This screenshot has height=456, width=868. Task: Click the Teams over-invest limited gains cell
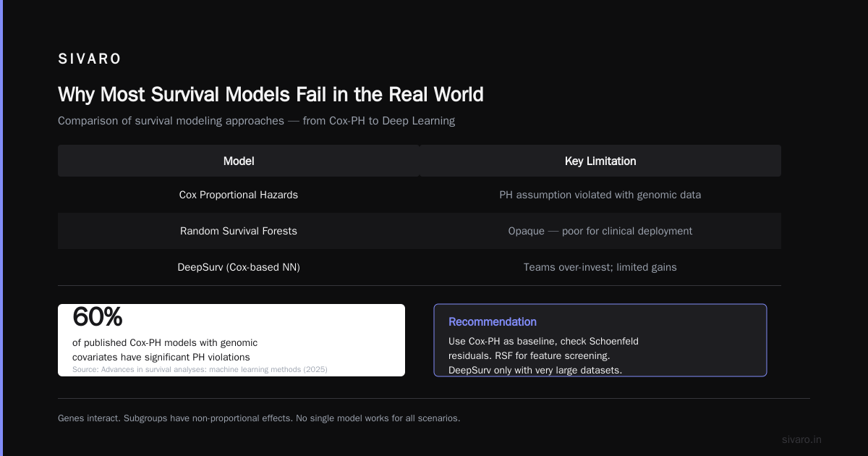click(600, 267)
